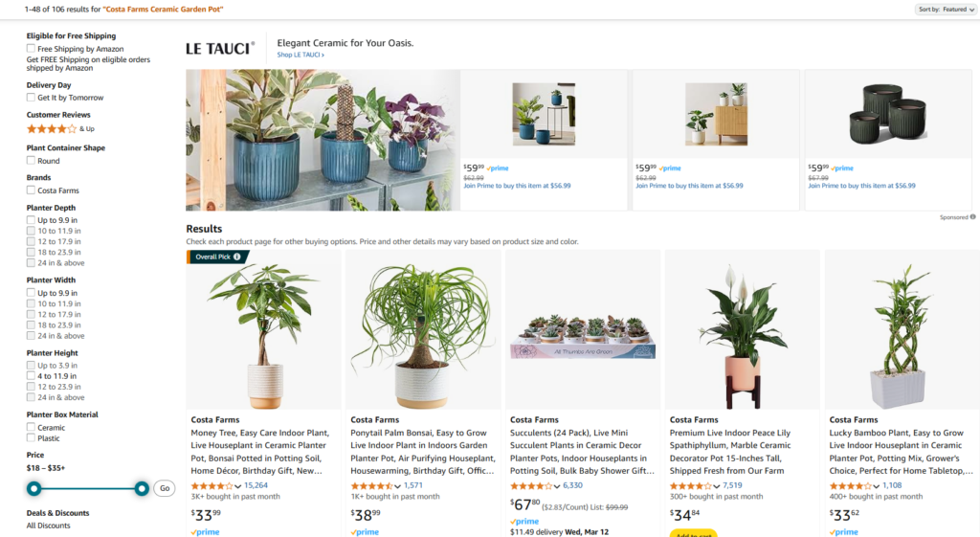980x537 pixels.
Task: Click Ponytail Palm star rating icons
Action: (x=371, y=485)
